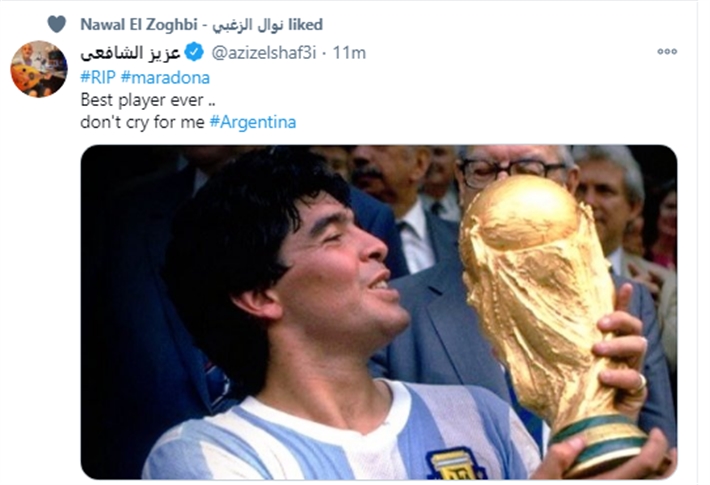Open the three-dot more options menu

click(x=667, y=52)
